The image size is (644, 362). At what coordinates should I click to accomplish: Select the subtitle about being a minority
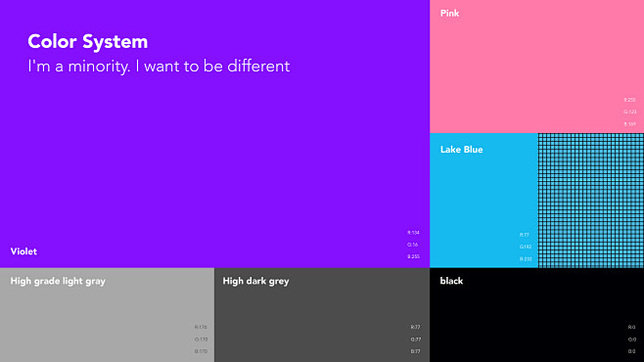click(x=159, y=67)
